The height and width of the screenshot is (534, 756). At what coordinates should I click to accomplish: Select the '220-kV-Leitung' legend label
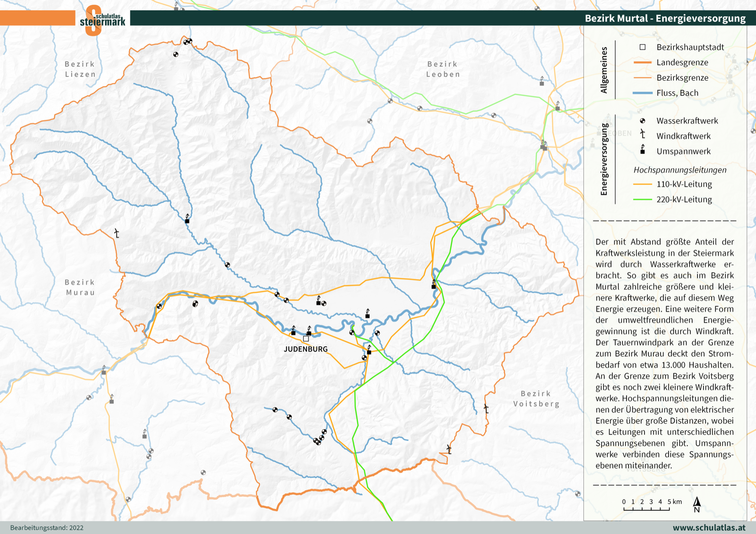[684, 199]
